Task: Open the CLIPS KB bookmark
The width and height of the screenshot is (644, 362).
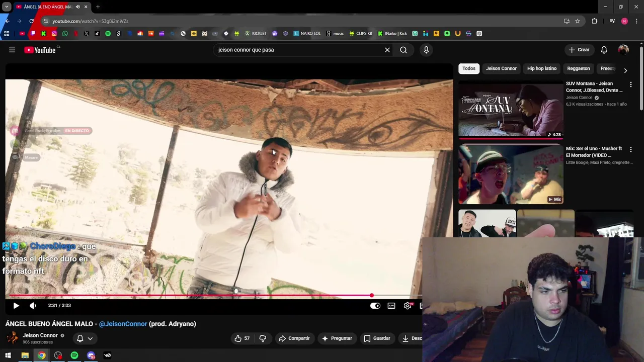Action: [361, 34]
